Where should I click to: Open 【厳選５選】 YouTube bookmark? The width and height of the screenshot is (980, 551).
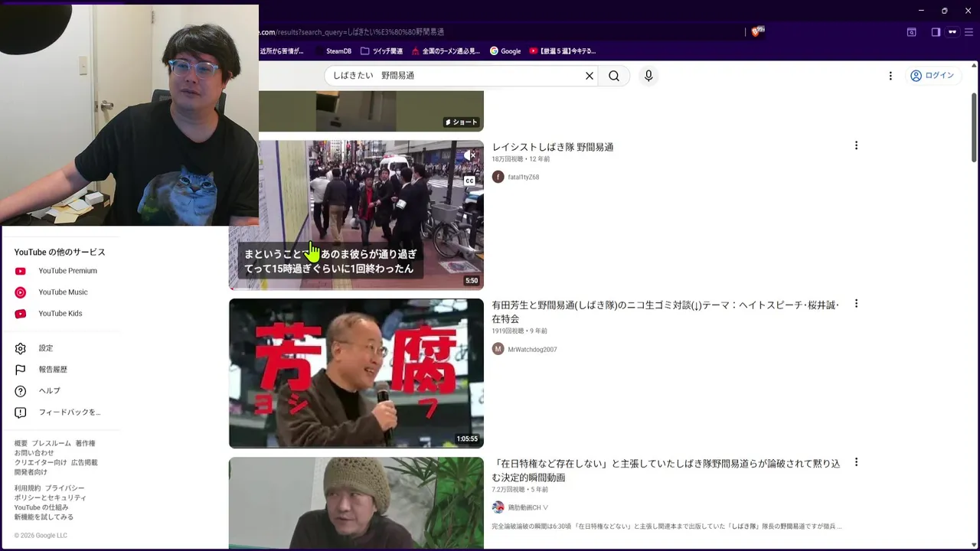point(563,51)
